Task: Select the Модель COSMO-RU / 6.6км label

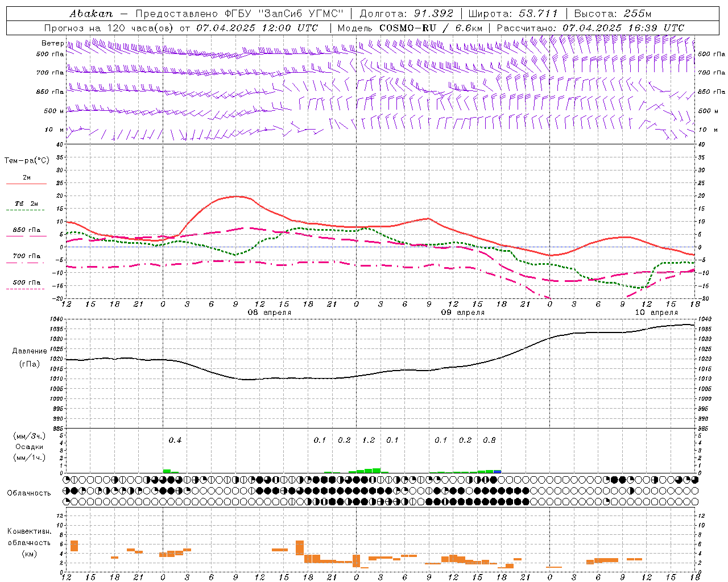Action: click(410, 28)
